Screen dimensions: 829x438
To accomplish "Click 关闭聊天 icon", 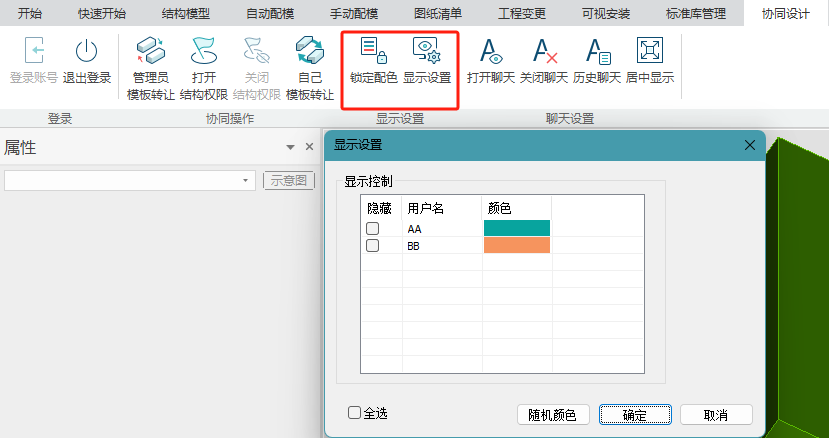I will (545, 51).
